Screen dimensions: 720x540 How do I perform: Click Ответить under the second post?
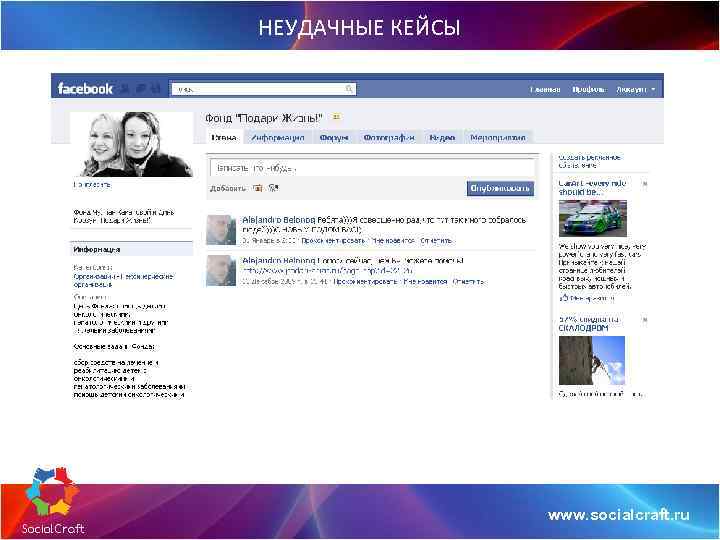tap(468, 281)
